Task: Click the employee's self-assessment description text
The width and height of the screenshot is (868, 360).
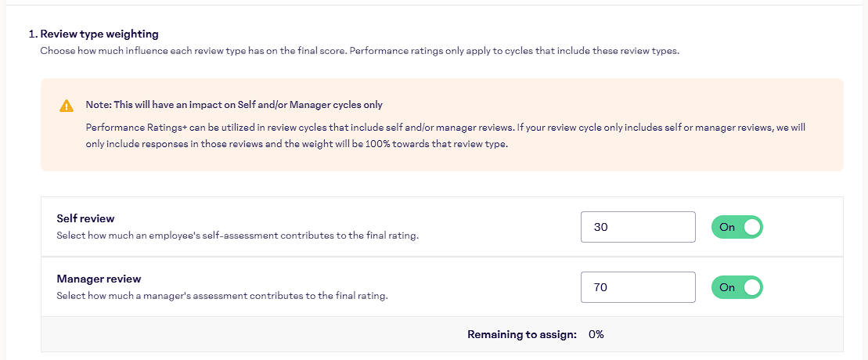Action: click(237, 235)
